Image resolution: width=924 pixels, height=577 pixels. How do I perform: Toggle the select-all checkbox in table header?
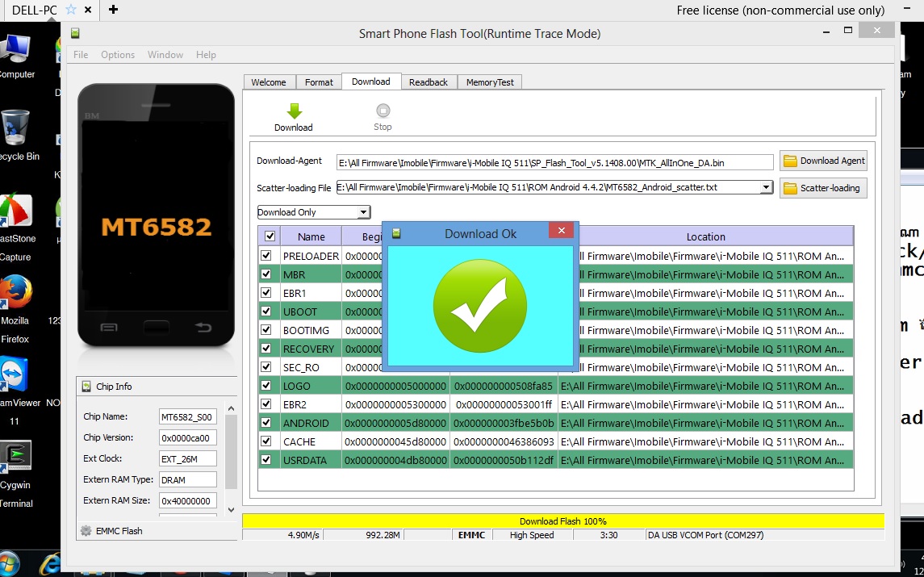click(270, 236)
